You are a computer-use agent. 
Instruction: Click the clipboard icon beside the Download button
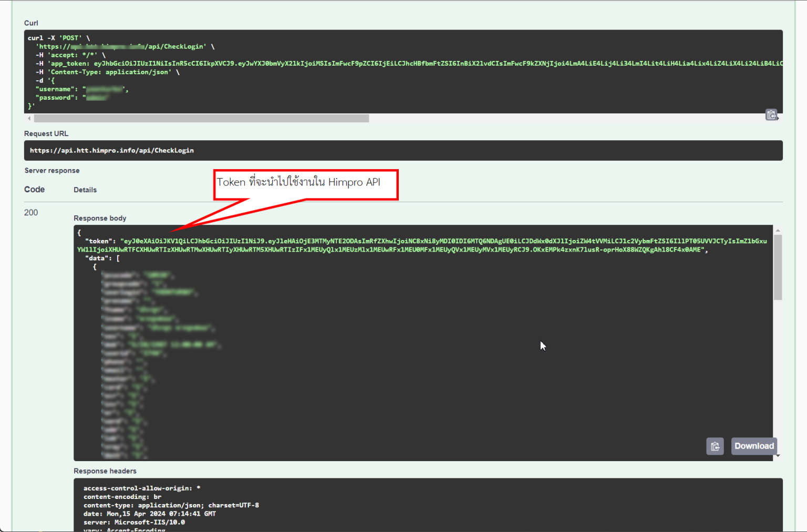(x=715, y=446)
